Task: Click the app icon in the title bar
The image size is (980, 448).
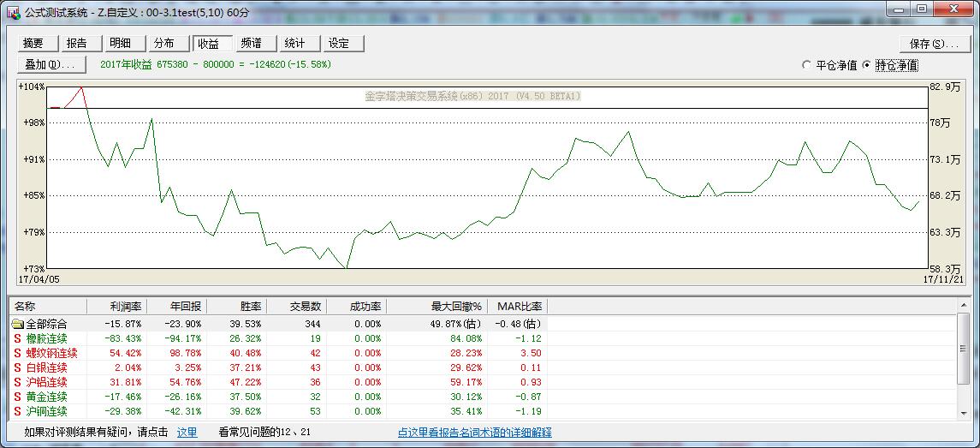Action: pos(13,11)
